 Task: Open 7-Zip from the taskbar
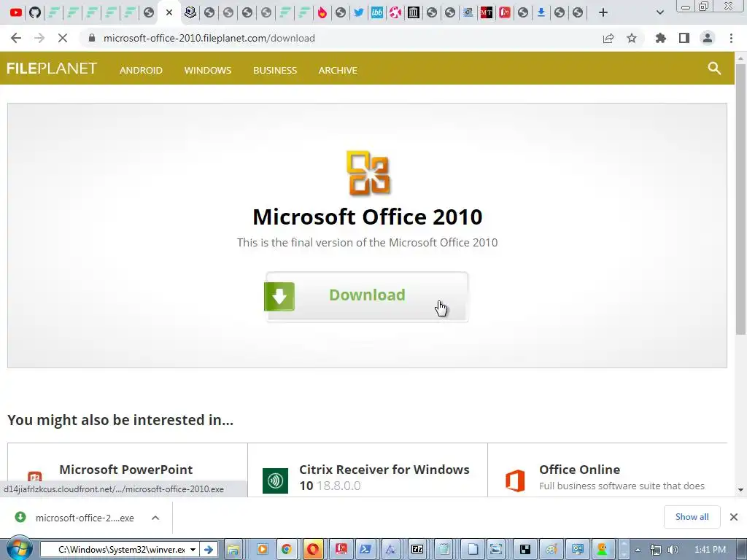[x=417, y=550]
